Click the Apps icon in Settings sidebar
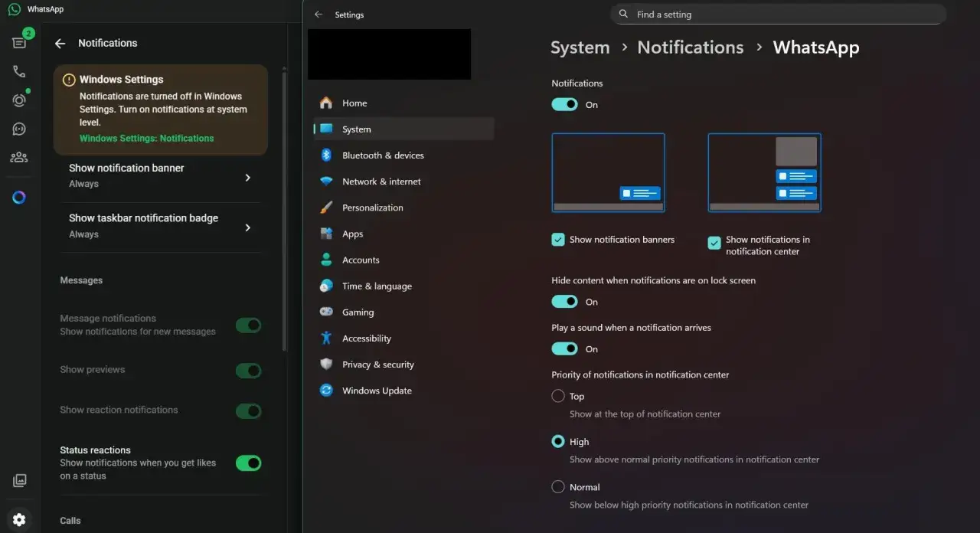This screenshot has height=533, width=980. point(326,234)
